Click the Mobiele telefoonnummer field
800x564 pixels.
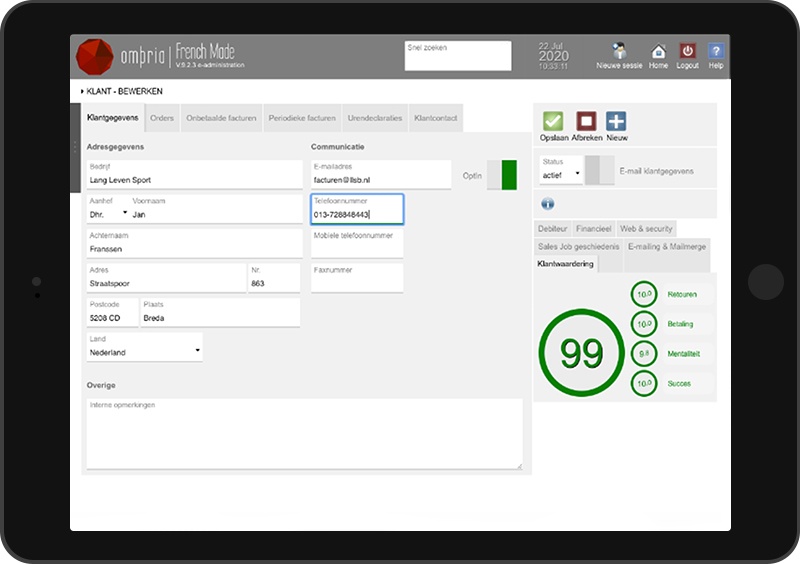357,243
